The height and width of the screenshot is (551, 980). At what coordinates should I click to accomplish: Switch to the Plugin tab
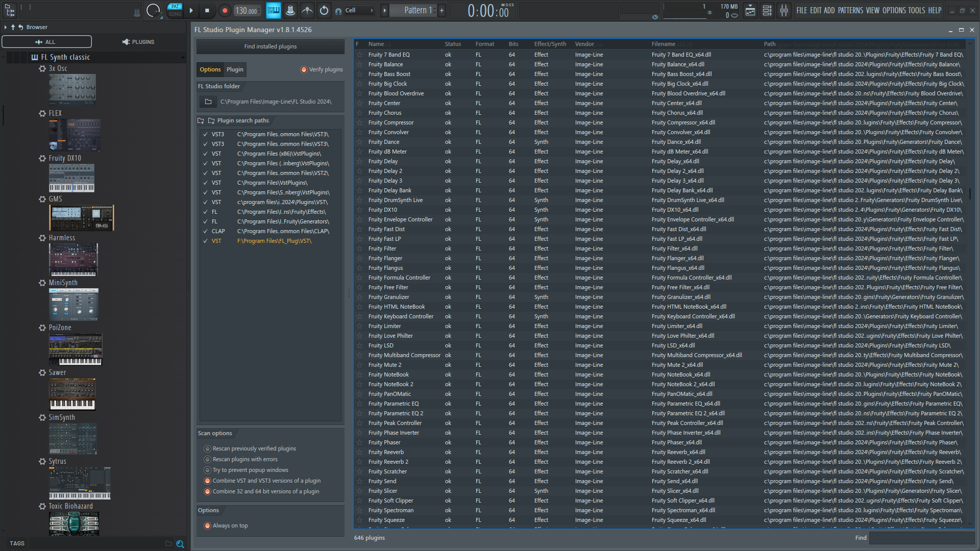[235, 69]
